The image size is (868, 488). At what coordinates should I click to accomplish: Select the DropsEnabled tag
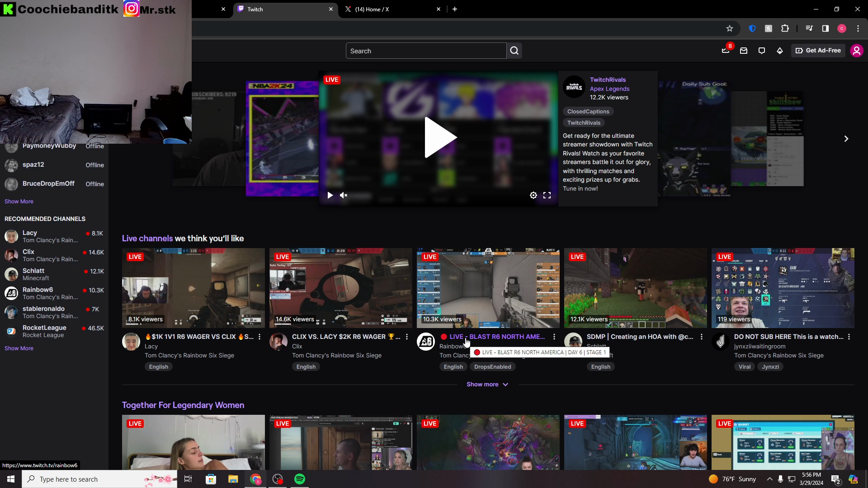[493, 367]
